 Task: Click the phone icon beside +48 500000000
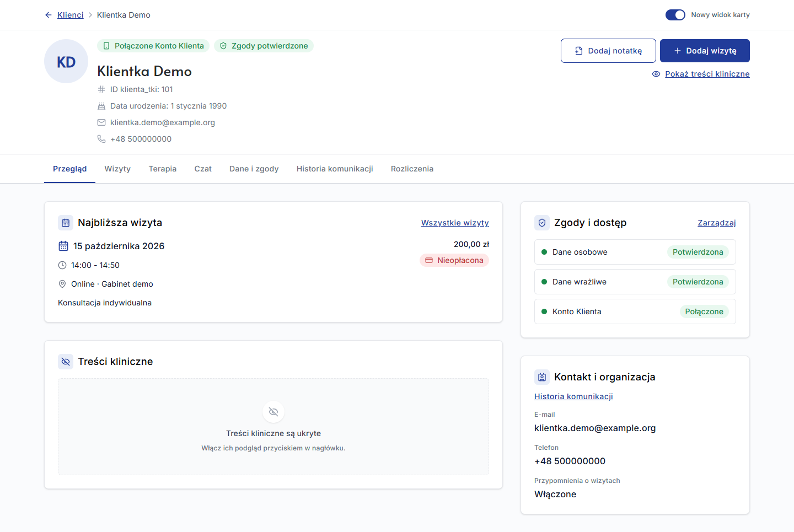(x=101, y=139)
